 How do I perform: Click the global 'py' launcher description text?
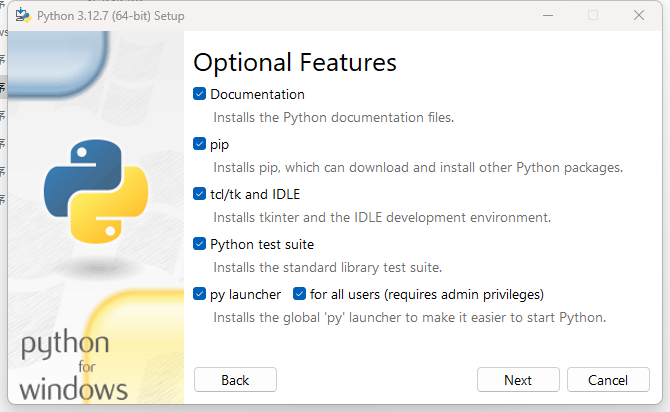point(409,318)
